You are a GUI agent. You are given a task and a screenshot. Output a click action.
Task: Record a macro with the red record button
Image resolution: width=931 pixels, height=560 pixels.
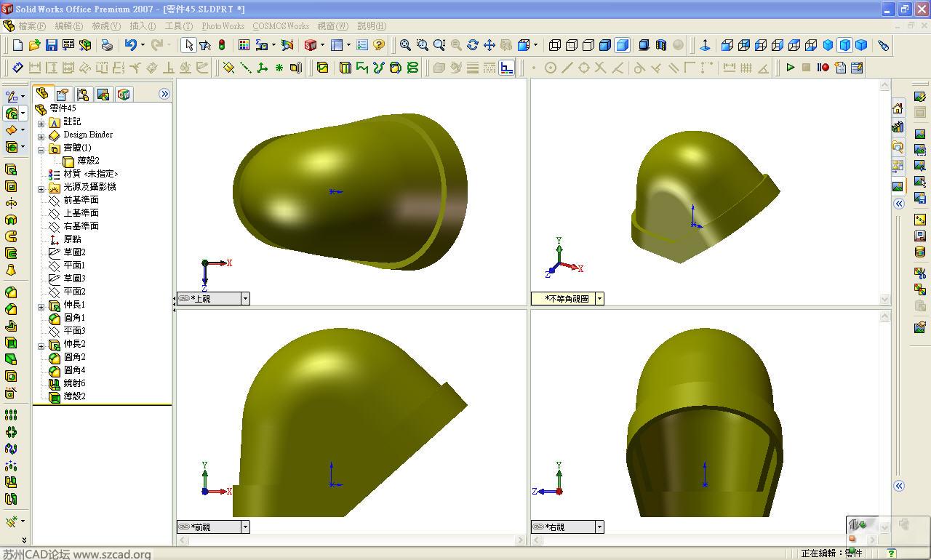[823, 68]
